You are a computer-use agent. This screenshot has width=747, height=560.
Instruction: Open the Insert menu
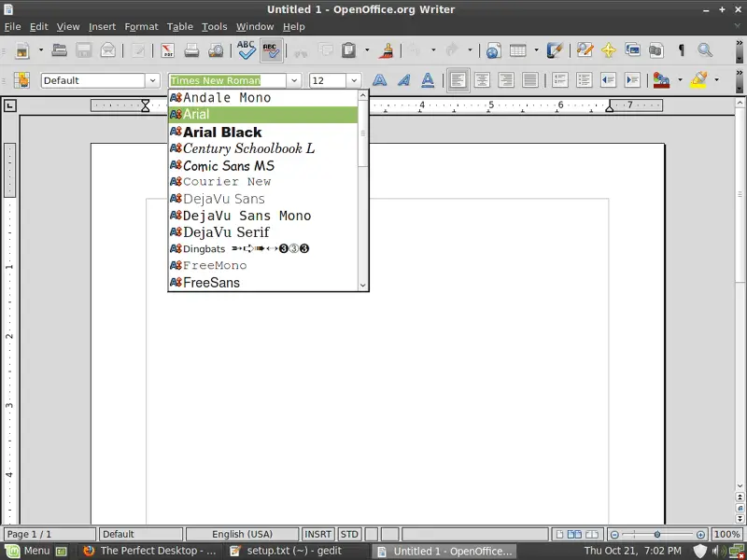pyautogui.click(x=102, y=27)
